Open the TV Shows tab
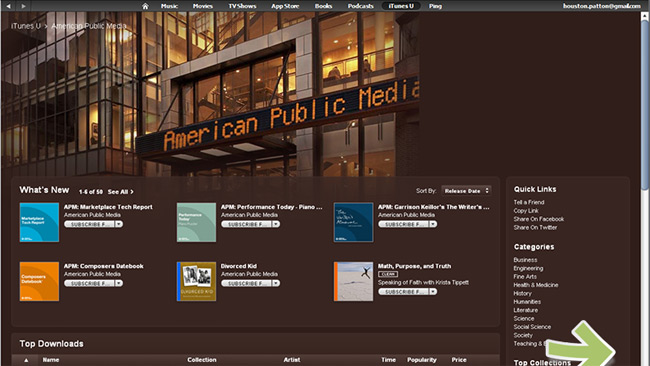This screenshot has width=650, height=366. click(x=242, y=6)
